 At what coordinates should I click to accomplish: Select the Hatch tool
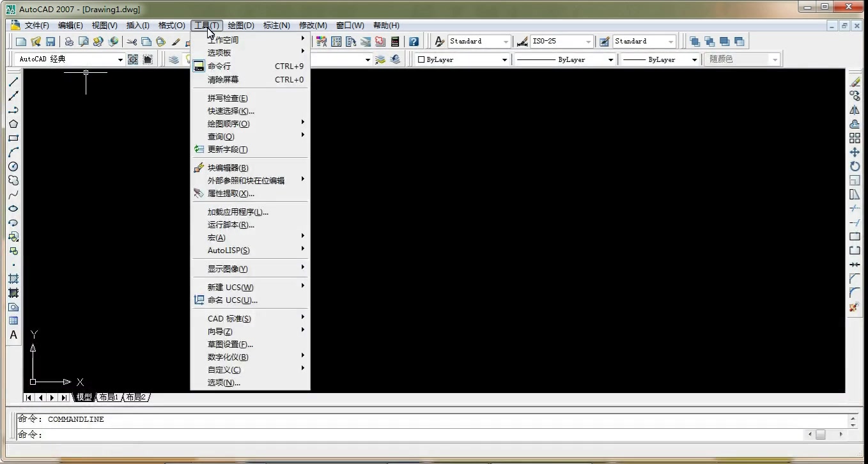pos(13,279)
